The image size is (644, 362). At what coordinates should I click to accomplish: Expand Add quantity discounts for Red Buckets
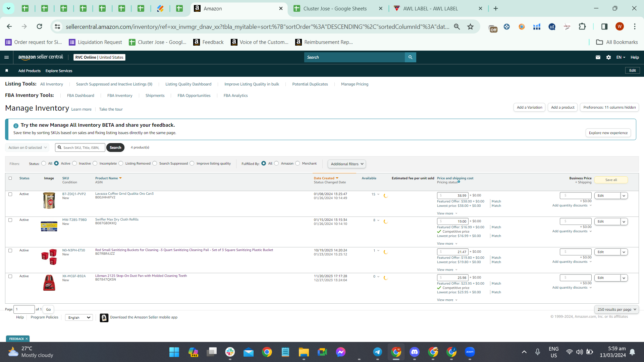pos(572,262)
